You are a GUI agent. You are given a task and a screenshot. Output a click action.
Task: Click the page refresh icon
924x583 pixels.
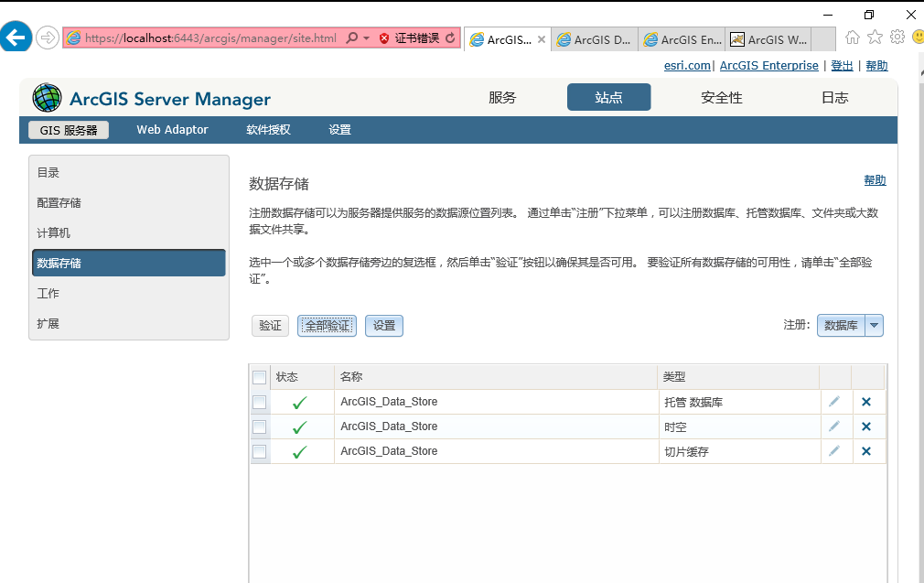pyautogui.click(x=450, y=38)
